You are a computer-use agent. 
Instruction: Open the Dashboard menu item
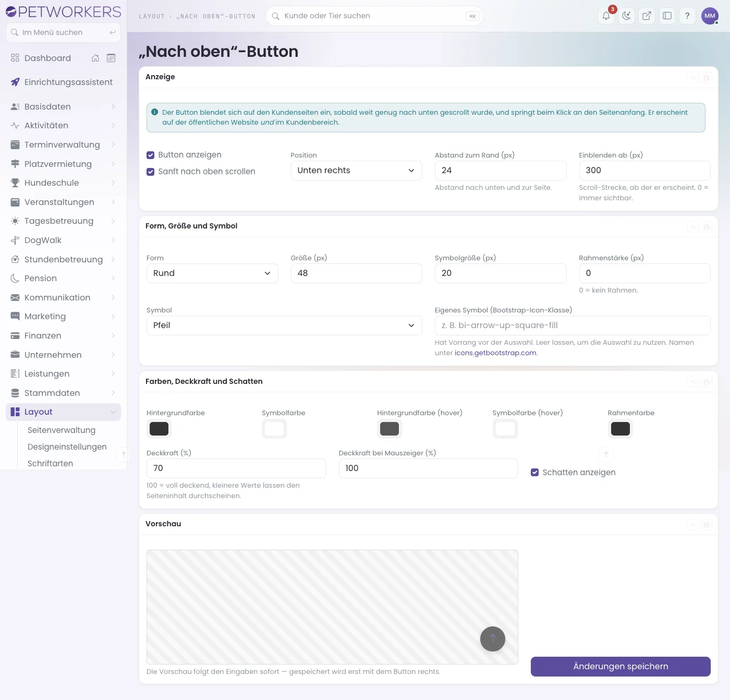47,58
